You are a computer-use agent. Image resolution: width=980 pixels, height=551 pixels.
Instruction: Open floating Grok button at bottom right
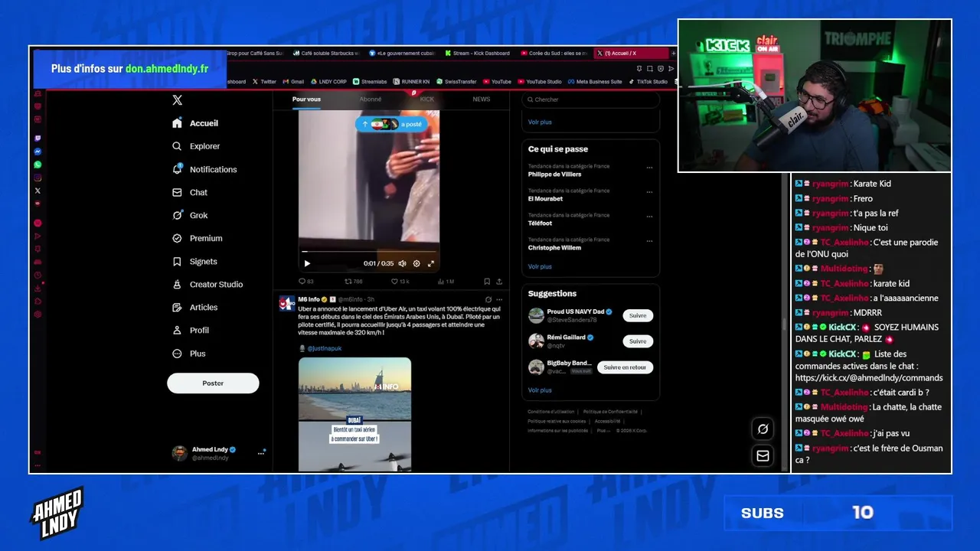[x=763, y=429]
